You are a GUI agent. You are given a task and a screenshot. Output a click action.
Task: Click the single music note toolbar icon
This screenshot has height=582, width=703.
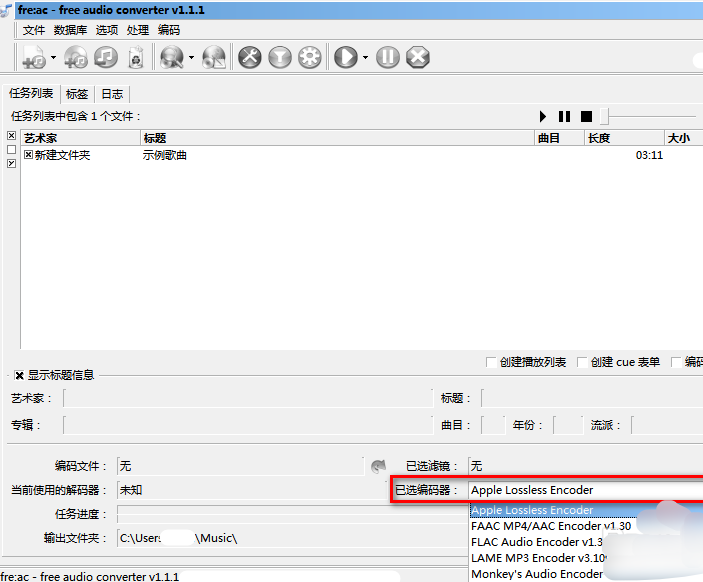(x=106, y=57)
